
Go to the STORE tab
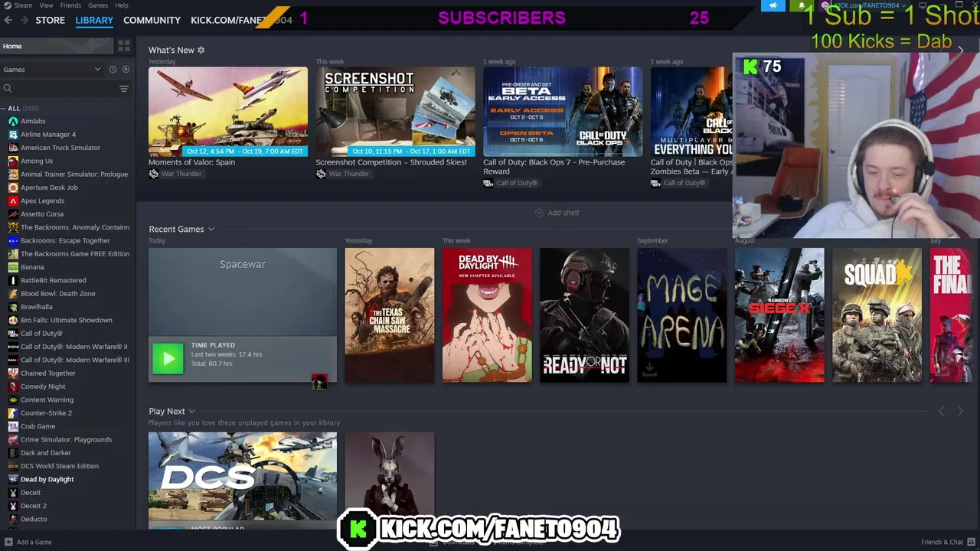coord(51,20)
